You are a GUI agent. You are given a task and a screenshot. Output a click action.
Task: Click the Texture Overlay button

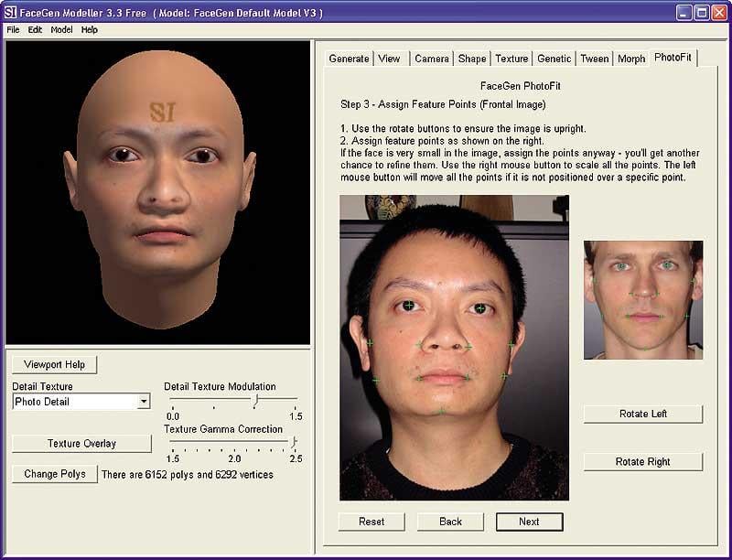tap(81, 443)
